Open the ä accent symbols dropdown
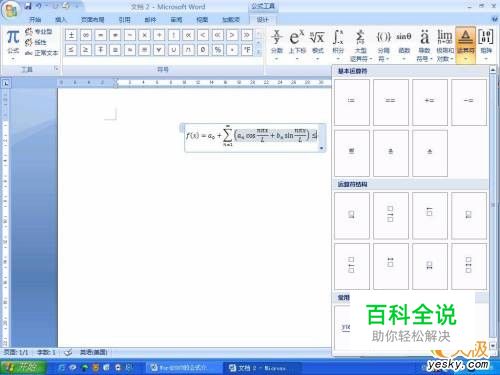 (x=424, y=45)
